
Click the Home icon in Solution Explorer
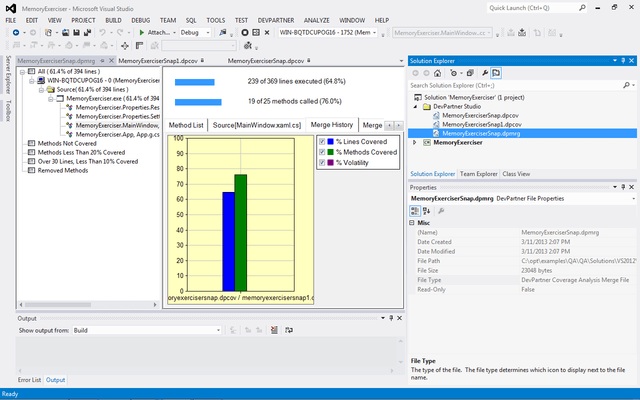(x=438, y=73)
